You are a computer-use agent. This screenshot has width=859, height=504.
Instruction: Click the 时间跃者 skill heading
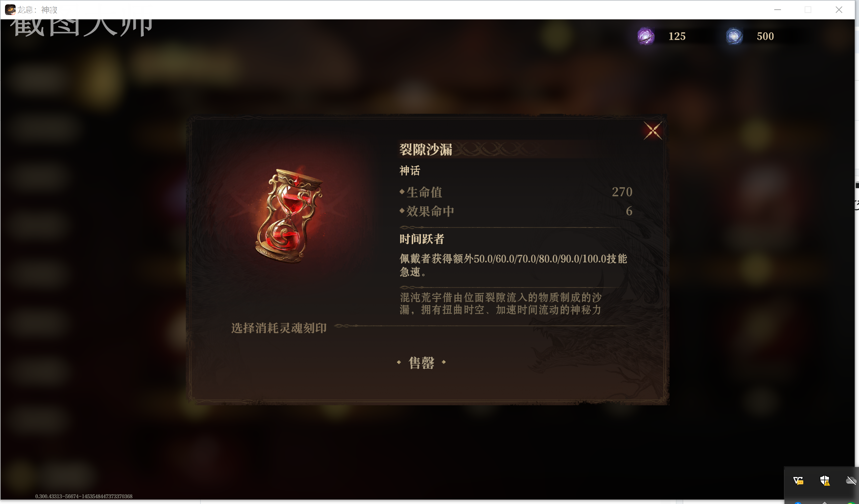pos(422,239)
